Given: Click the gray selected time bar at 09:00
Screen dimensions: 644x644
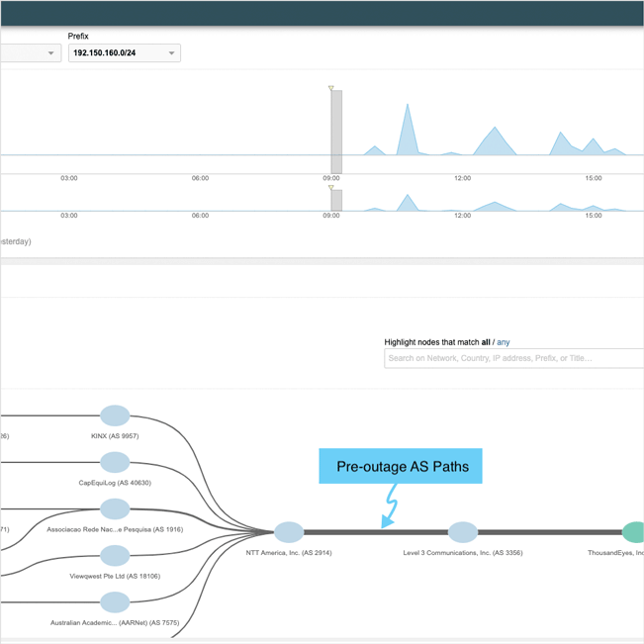Looking at the screenshot, I should point(336,132).
